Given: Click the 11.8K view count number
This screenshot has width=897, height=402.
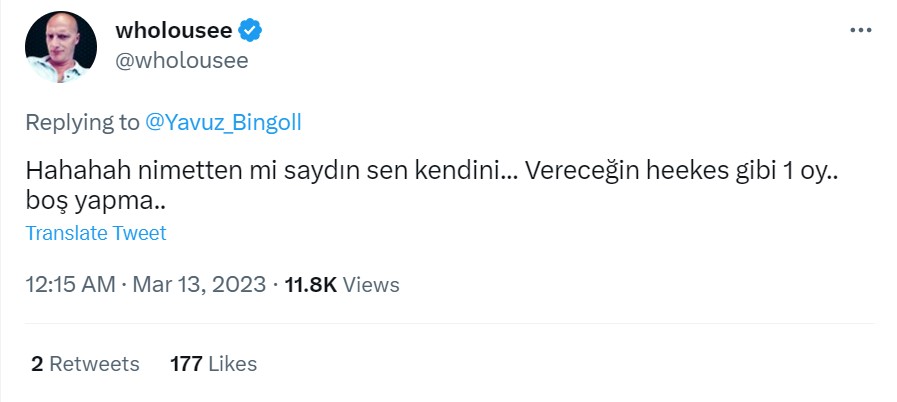Looking at the screenshot, I should [310, 285].
